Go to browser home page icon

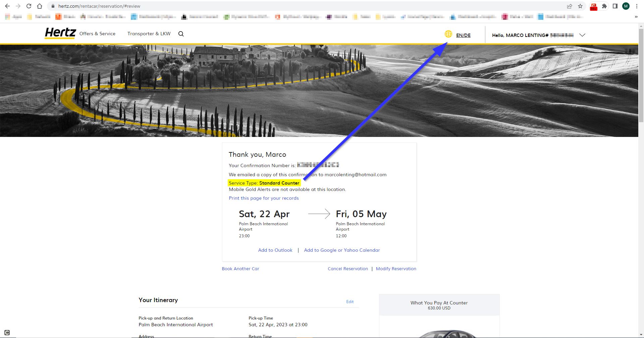coord(40,6)
